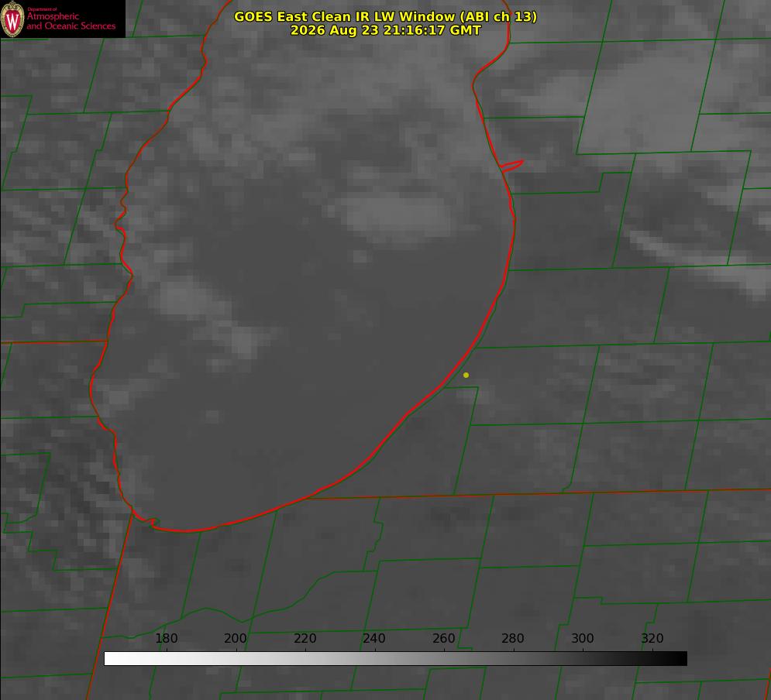Click the yellow dot marker near the shoreline

coord(466,375)
